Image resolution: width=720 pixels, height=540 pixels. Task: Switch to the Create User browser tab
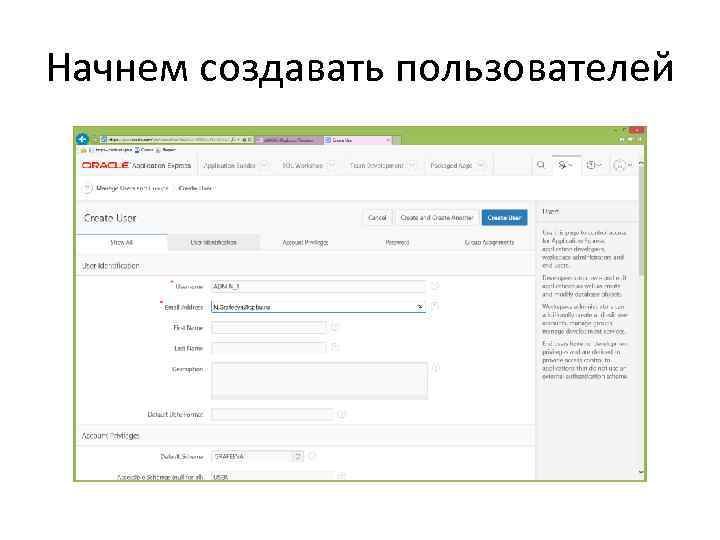coord(357,140)
